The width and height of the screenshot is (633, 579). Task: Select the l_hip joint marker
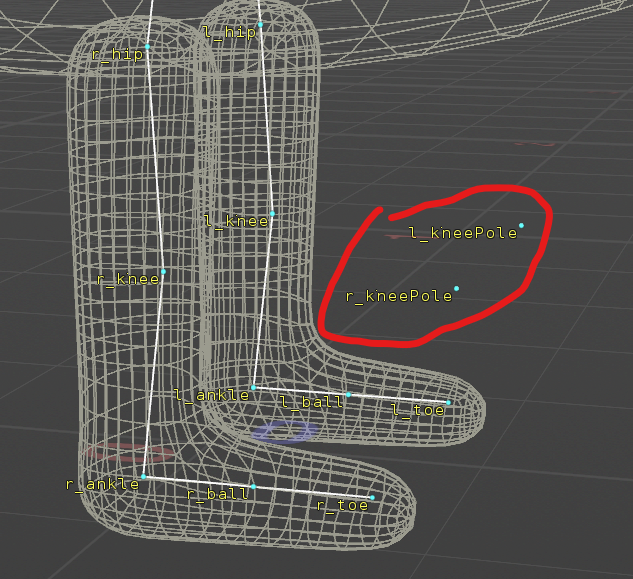click(x=260, y=25)
